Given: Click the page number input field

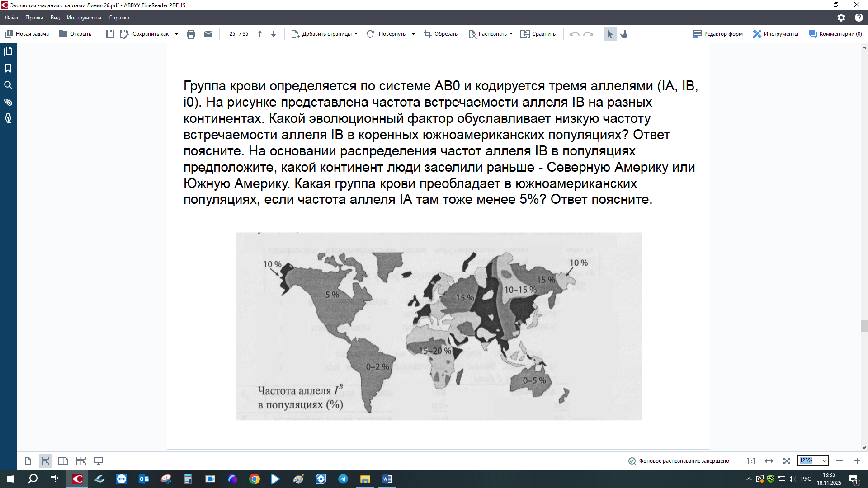Looking at the screenshot, I should (231, 34).
